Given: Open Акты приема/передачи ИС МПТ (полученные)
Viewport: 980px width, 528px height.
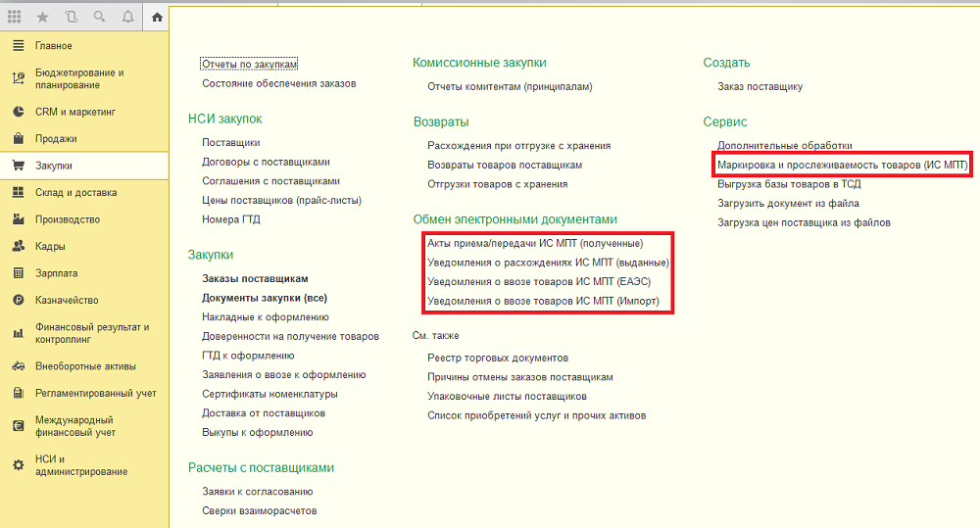Looking at the screenshot, I should (535, 244).
